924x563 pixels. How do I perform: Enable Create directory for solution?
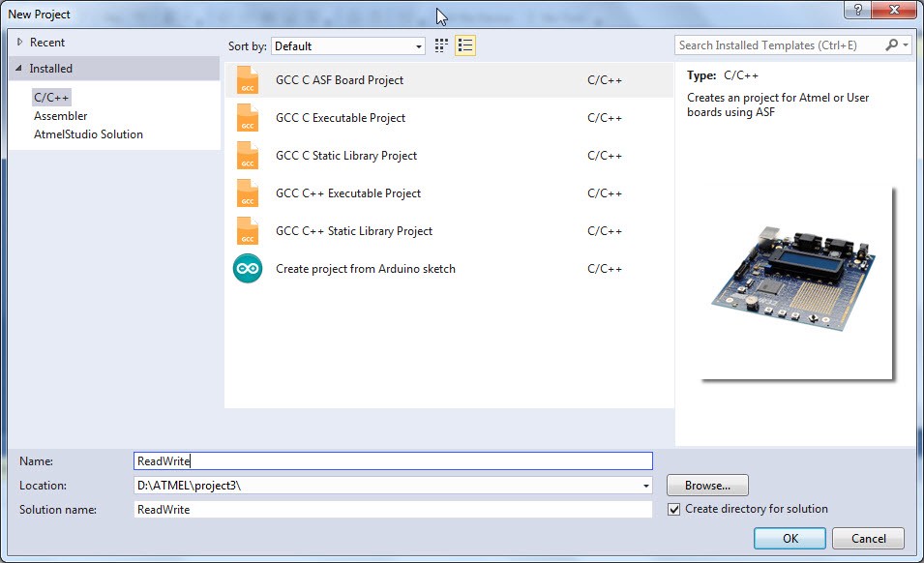674,509
